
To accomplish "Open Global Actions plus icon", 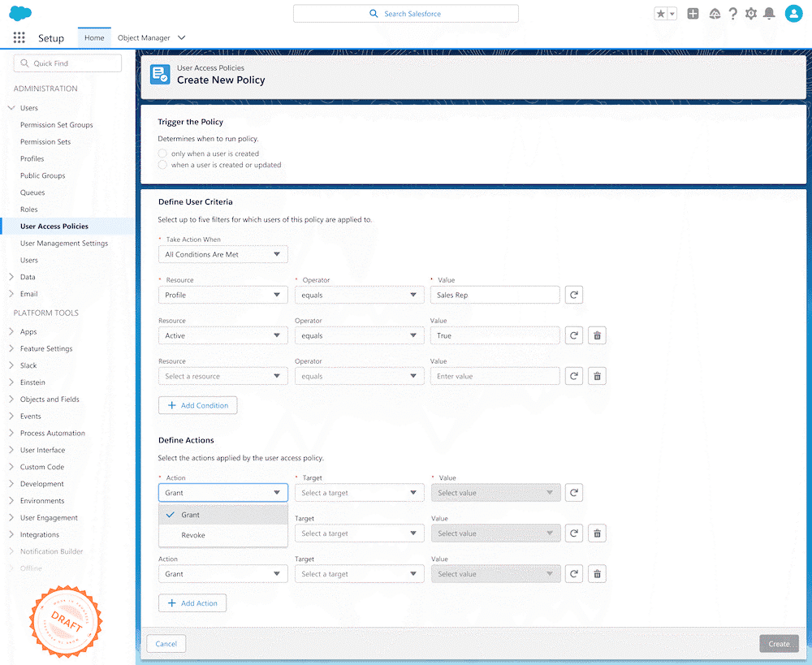I will (x=693, y=14).
